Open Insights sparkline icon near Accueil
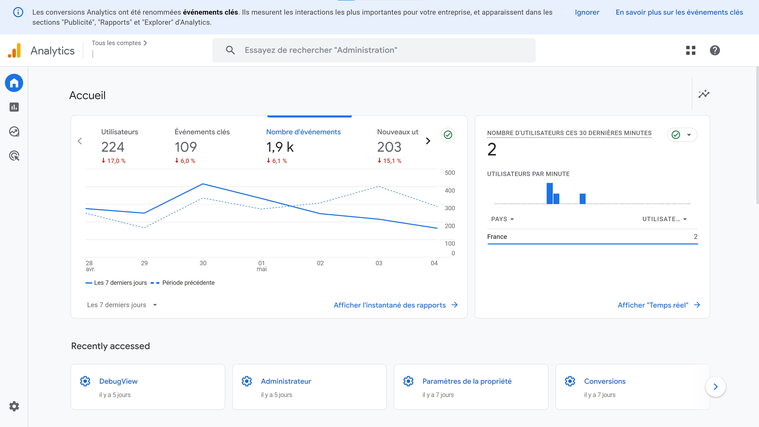The width and height of the screenshot is (759, 427). pyautogui.click(x=704, y=94)
